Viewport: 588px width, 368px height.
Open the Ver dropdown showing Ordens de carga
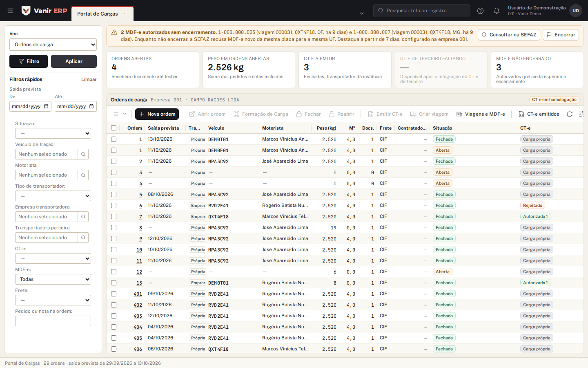(53, 45)
